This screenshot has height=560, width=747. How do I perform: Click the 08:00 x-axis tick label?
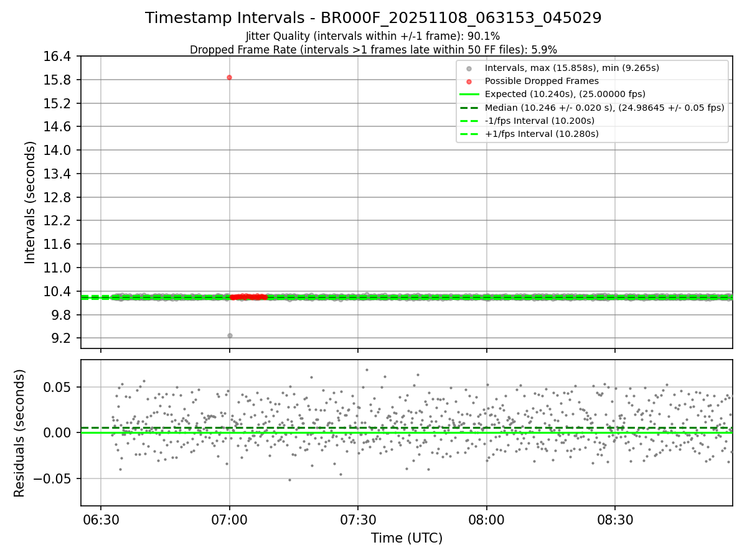click(x=487, y=519)
